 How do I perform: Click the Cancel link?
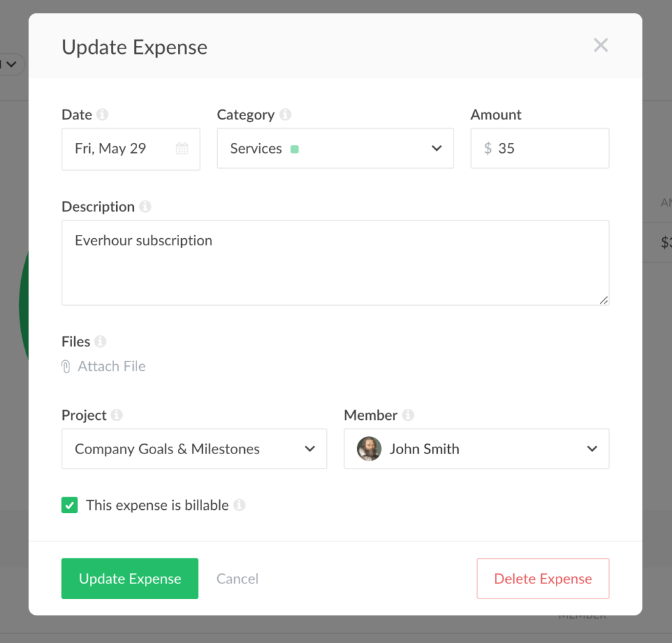coord(237,579)
